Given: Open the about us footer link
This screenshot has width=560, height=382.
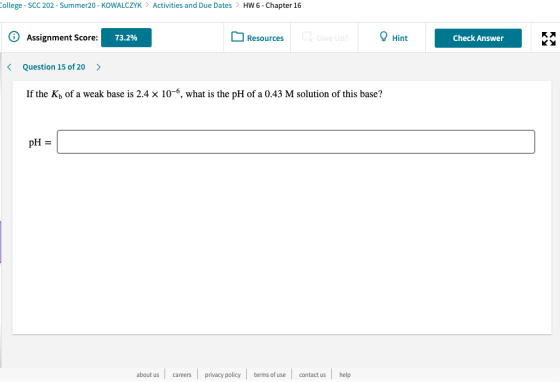Looking at the screenshot, I should [x=148, y=375].
